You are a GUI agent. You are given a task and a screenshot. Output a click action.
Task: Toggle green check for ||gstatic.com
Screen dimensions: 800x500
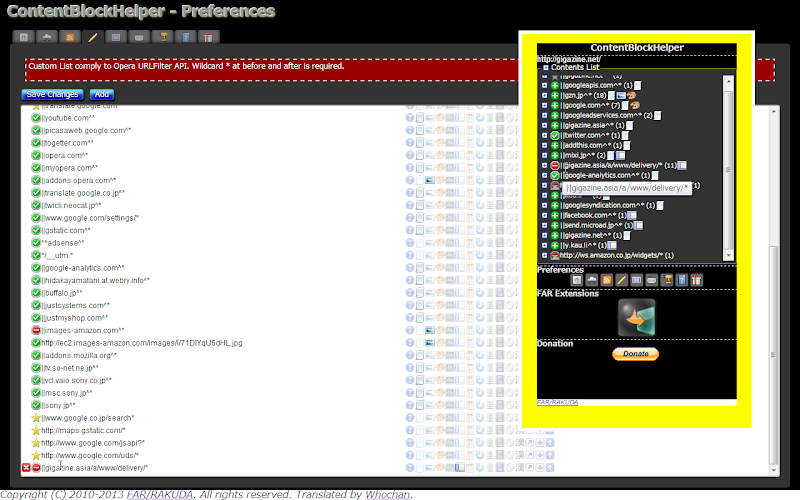(x=36, y=231)
